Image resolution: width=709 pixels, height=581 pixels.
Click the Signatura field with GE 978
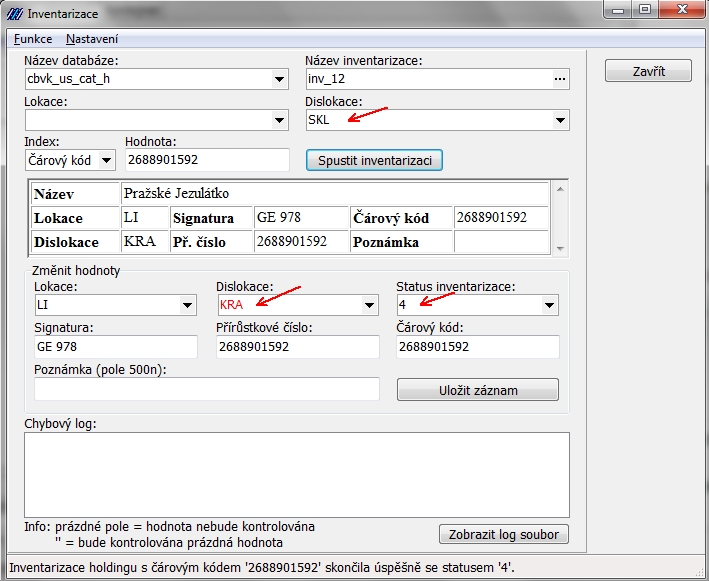[x=115, y=346]
